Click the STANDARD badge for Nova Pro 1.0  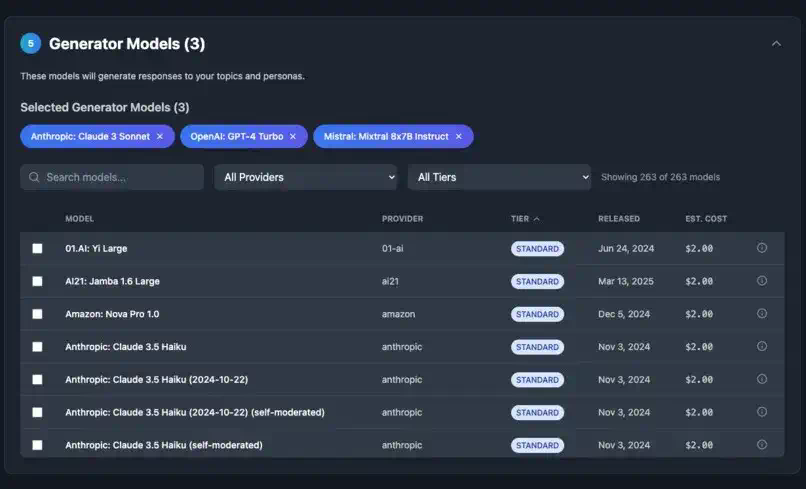coord(537,314)
